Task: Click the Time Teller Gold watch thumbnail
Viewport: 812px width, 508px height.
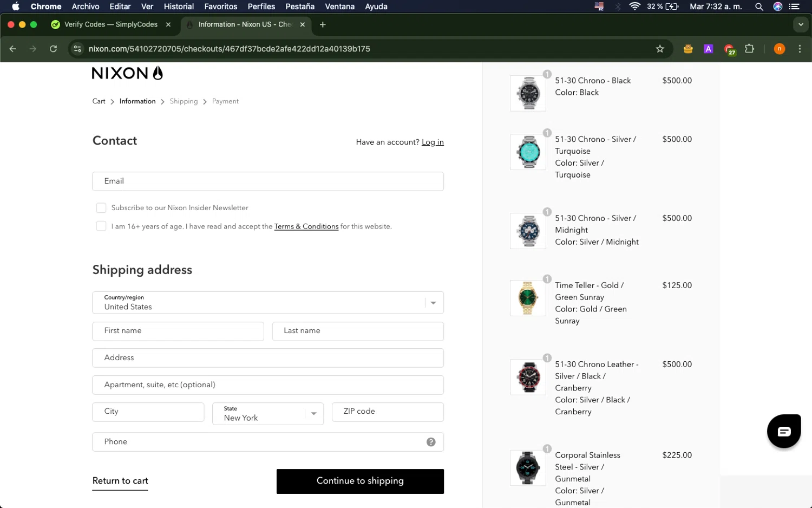Action: click(x=528, y=298)
